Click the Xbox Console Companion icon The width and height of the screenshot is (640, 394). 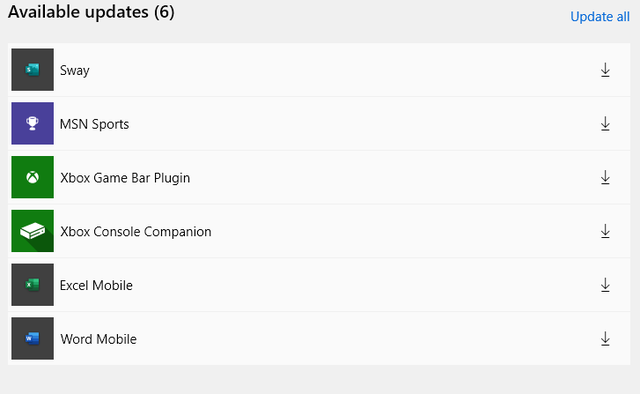pyautogui.click(x=33, y=231)
